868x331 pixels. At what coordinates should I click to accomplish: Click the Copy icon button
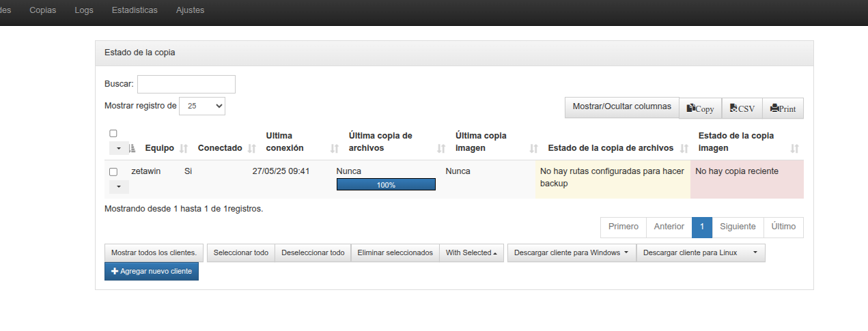coord(700,109)
